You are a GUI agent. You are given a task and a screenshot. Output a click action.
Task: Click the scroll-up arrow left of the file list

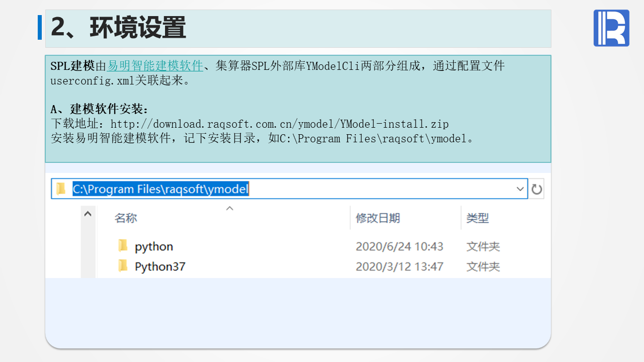88,214
